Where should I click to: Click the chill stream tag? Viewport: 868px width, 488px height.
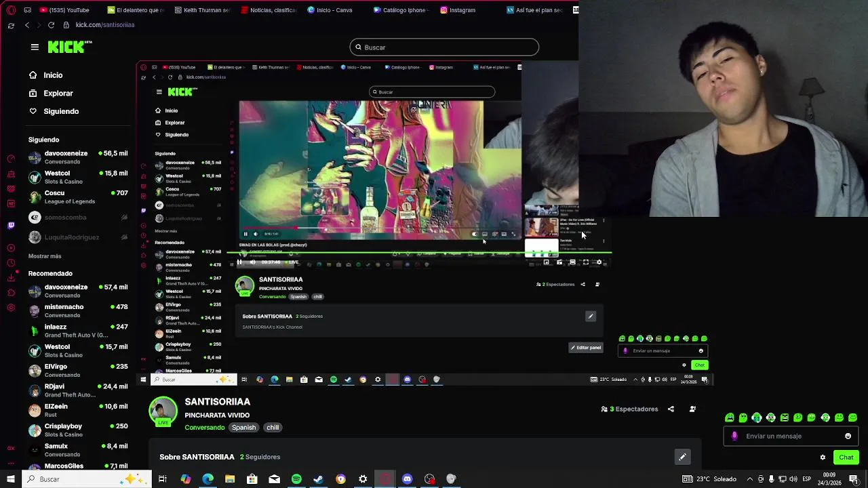click(273, 428)
